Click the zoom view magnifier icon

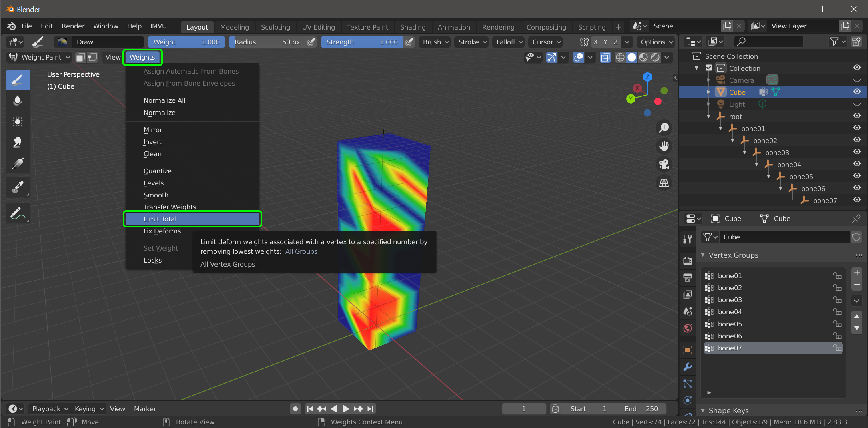click(x=664, y=128)
